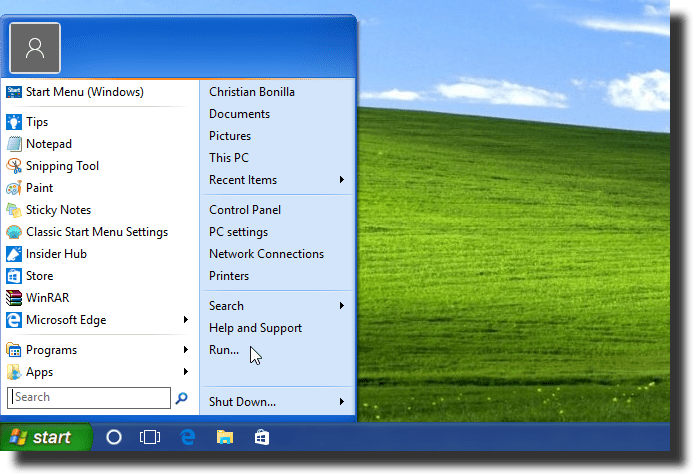Screen dimensions: 693x474
Task: Click the Programs folder icon
Action: point(14,350)
